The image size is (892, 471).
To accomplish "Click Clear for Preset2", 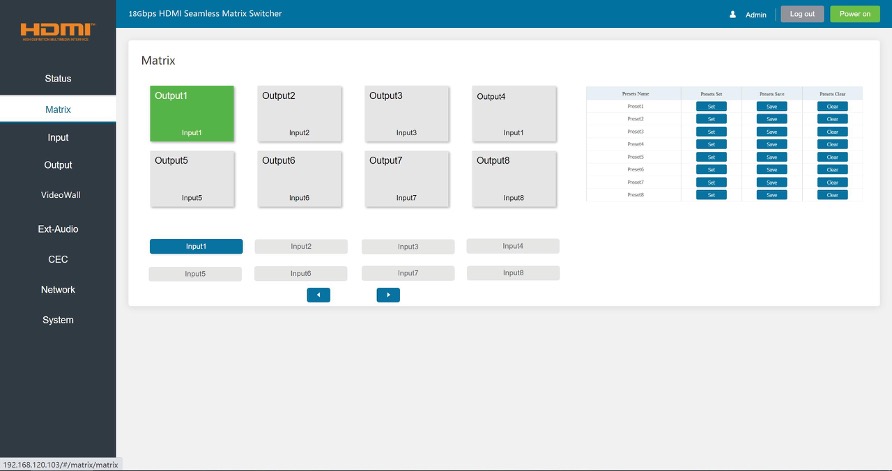I will pyautogui.click(x=832, y=119).
